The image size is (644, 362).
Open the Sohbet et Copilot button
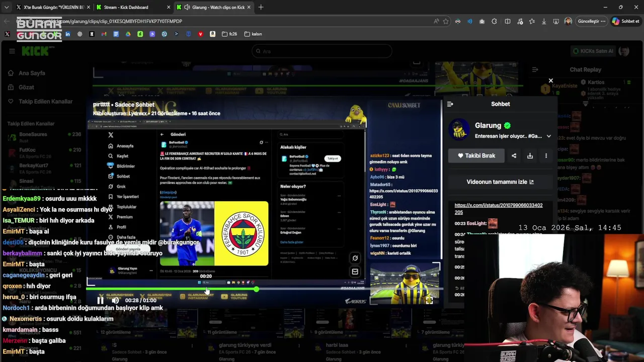625,21
